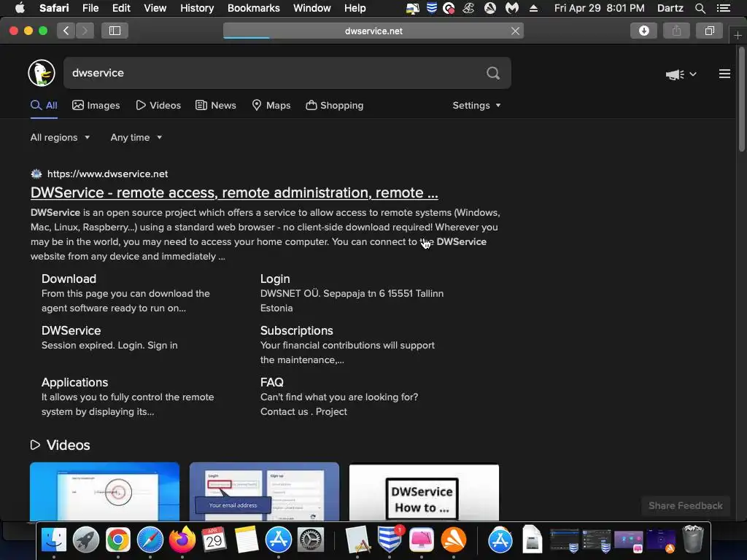Image resolution: width=747 pixels, height=560 pixels.
Task: Click the Safari address bar showing dwservice.net
Action: 373,31
